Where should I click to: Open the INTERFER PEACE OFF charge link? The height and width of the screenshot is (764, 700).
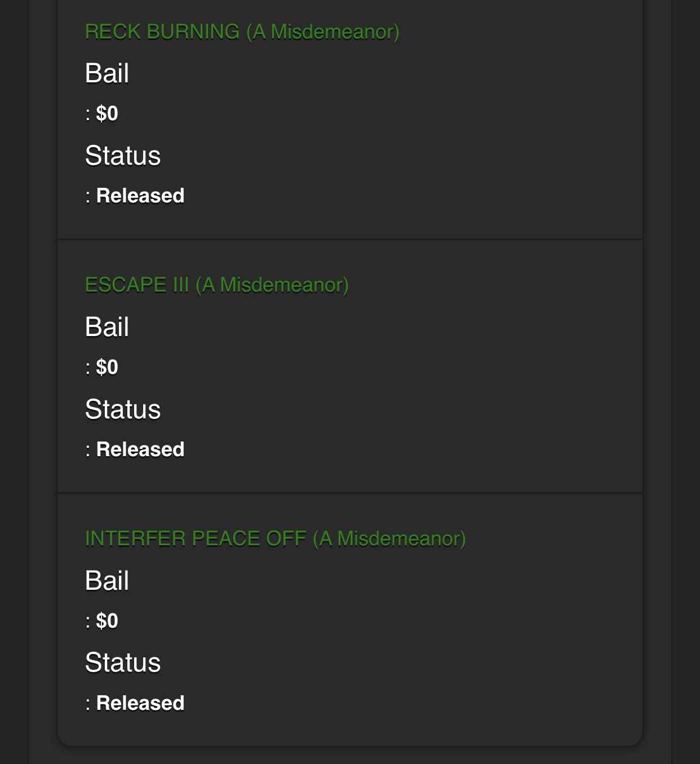point(275,538)
